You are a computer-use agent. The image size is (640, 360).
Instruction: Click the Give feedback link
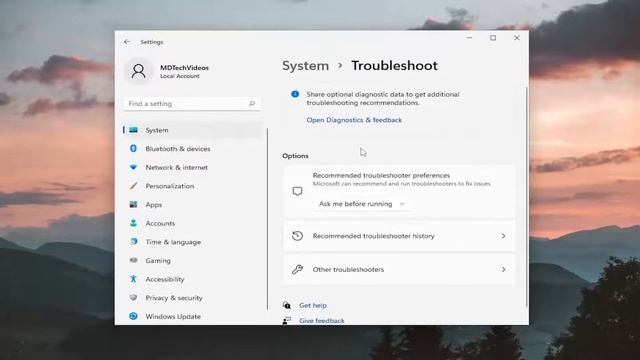322,321
